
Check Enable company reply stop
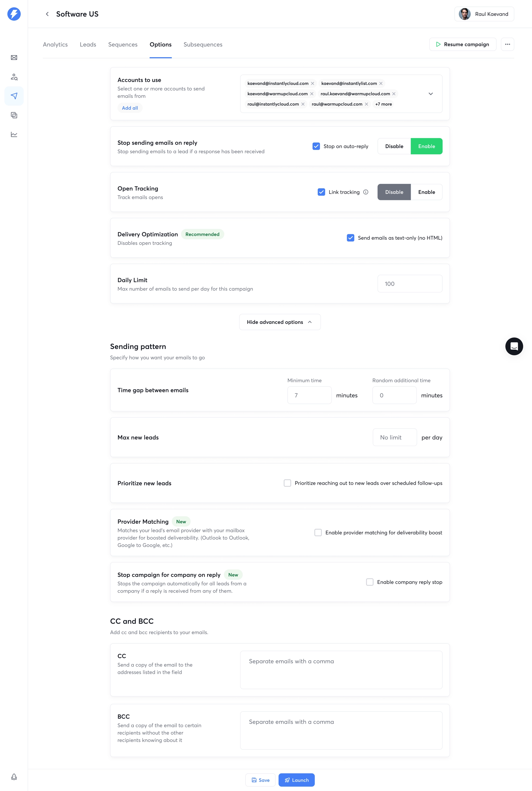click(x=370, y=582)
